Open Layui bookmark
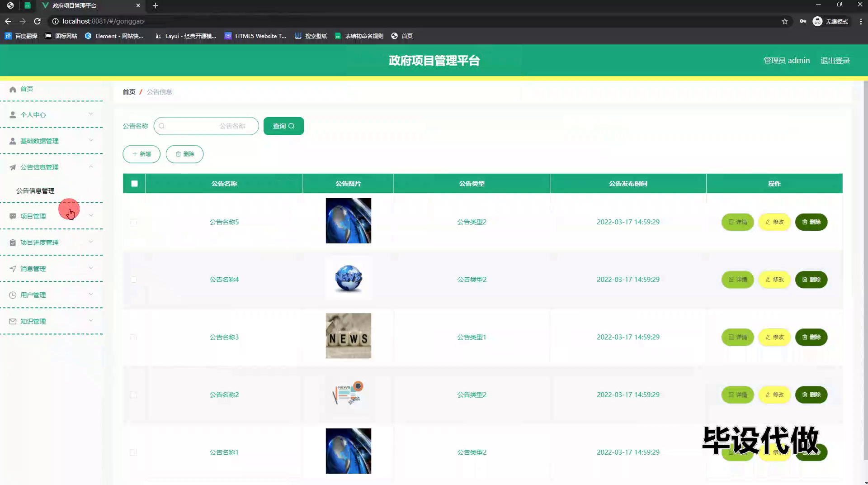The height and width of the screenshot is (485, 868). [x=185, y=36]
